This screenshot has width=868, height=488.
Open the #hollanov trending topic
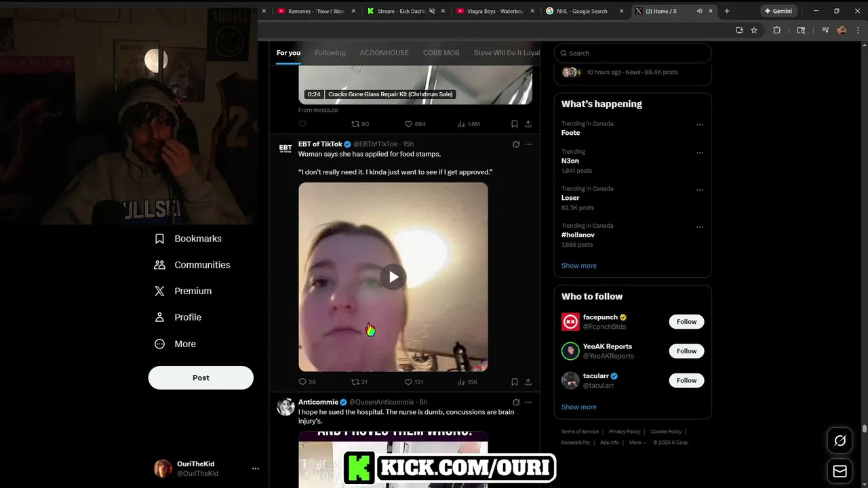point(578,235)
